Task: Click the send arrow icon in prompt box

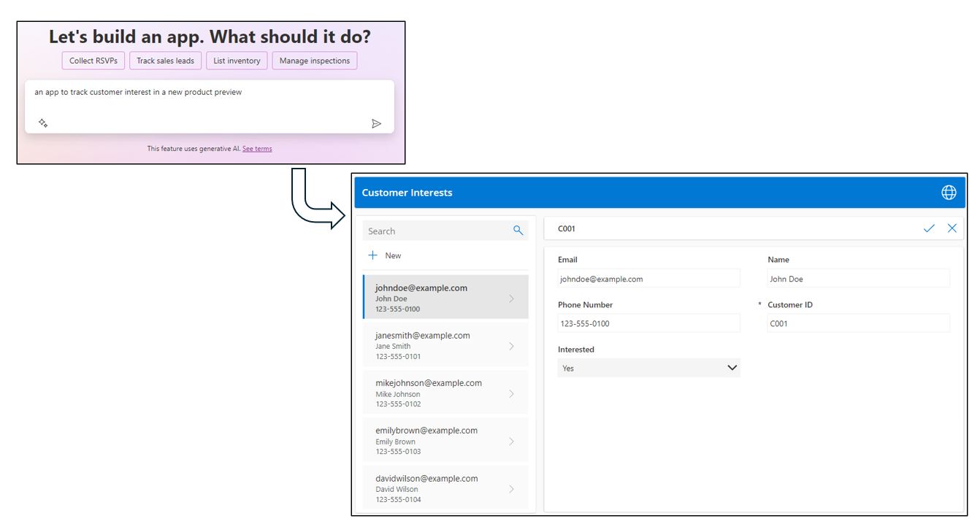Action: pyautogui.click(x=376, y=123)
